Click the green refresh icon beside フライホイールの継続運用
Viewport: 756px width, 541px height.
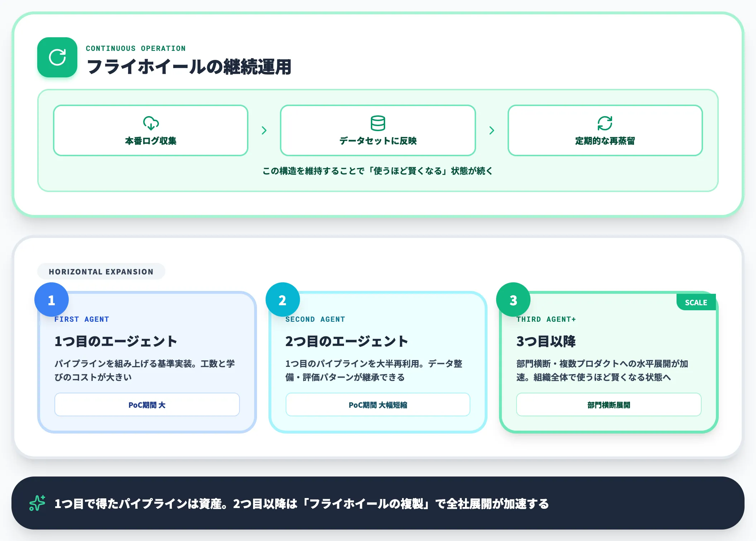[57, 57]
